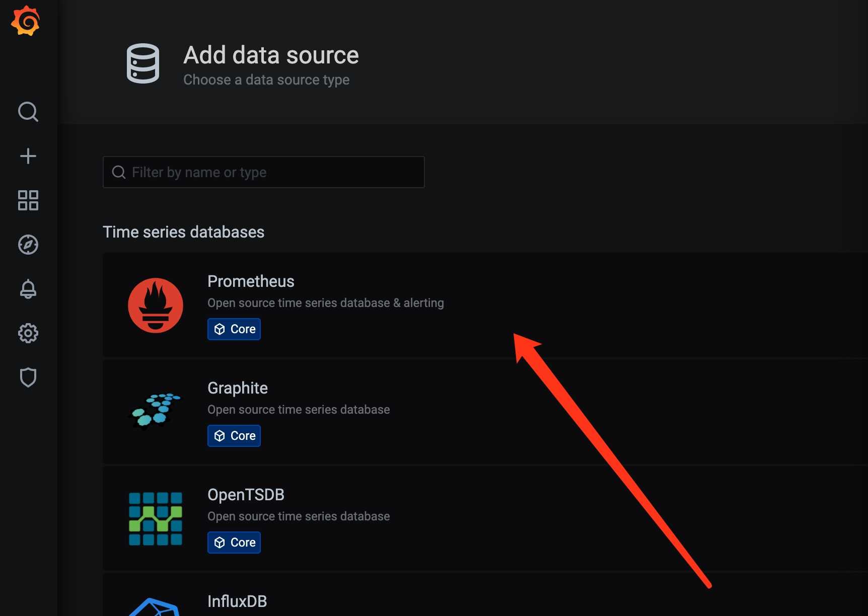Open the Dashboards grid icon

click(28, 200)
